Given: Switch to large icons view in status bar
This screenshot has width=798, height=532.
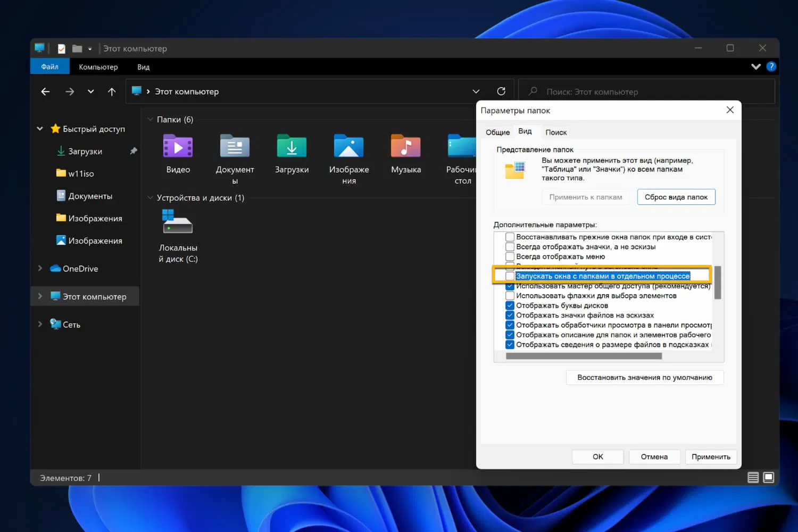Looking at the screenshot, I should pos(768,477).
